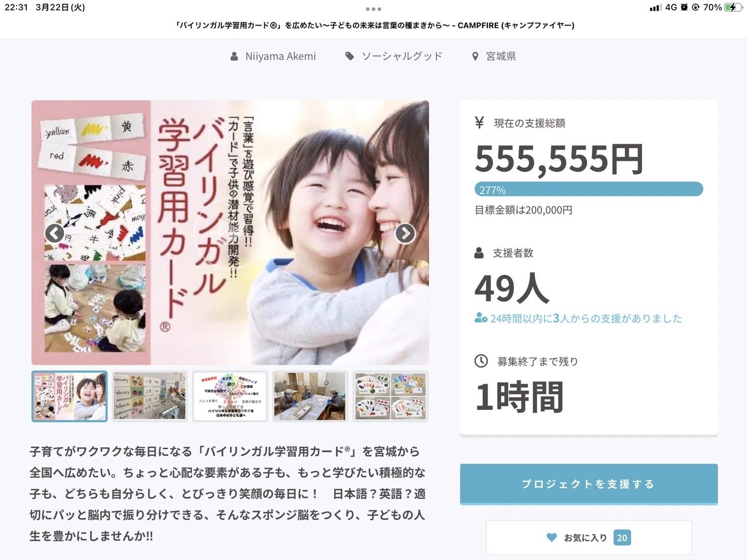Toggle お気に入り favorite button
The image size is (747, 560).
point(589,537)
